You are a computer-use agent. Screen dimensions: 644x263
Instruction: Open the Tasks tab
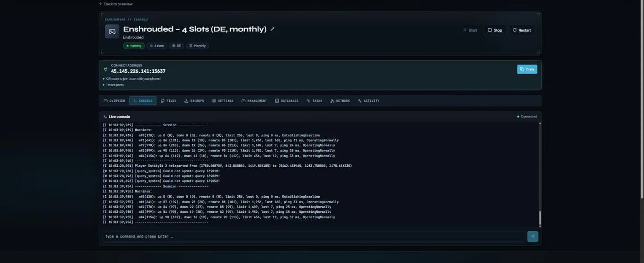point(314,101)
